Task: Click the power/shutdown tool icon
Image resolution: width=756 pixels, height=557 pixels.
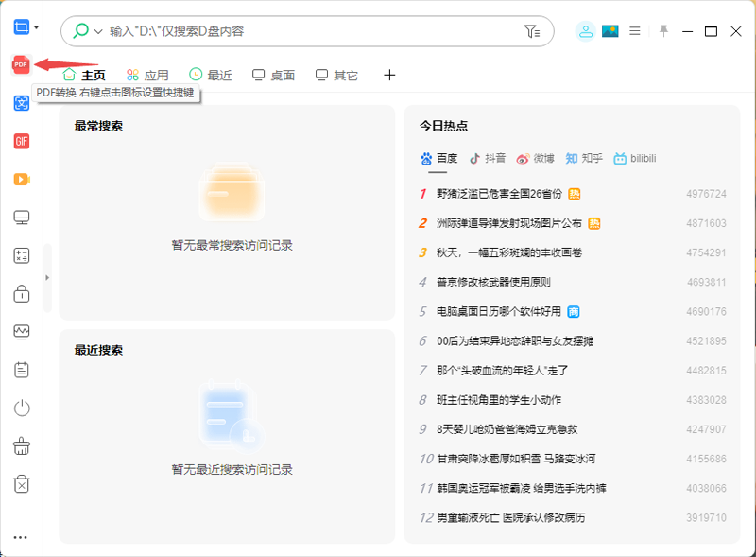Action: click(20, 407)
